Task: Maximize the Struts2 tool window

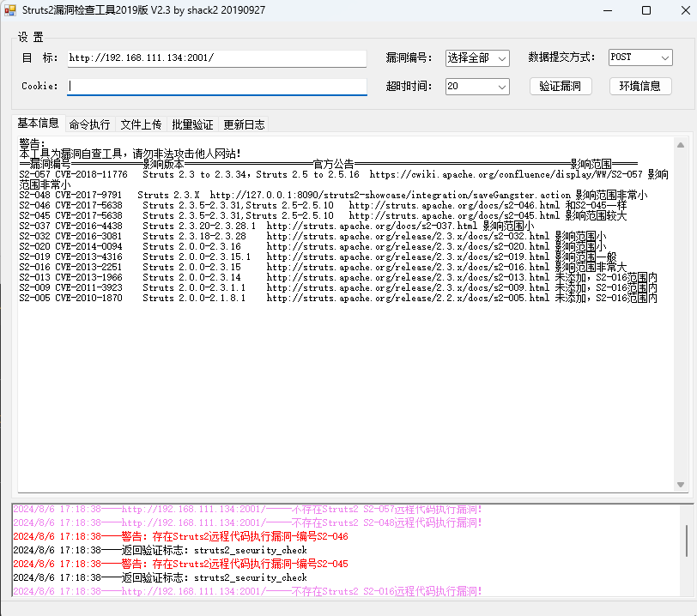Action: [646, 10]
